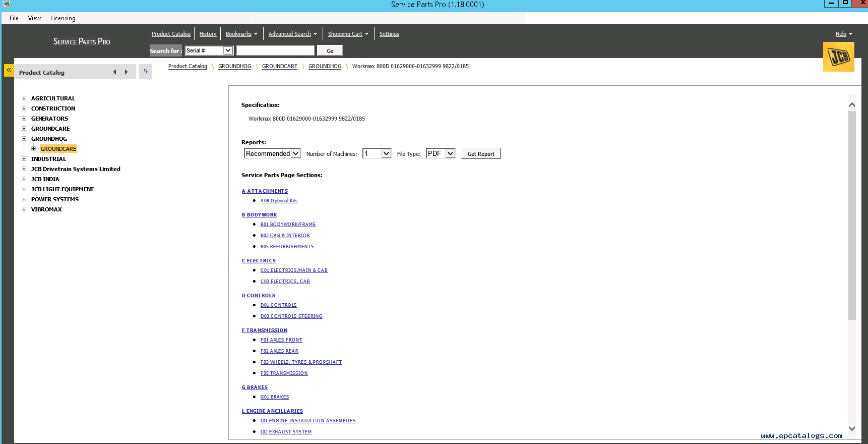Open G01 BRAKES link

(x=275, y=397)
